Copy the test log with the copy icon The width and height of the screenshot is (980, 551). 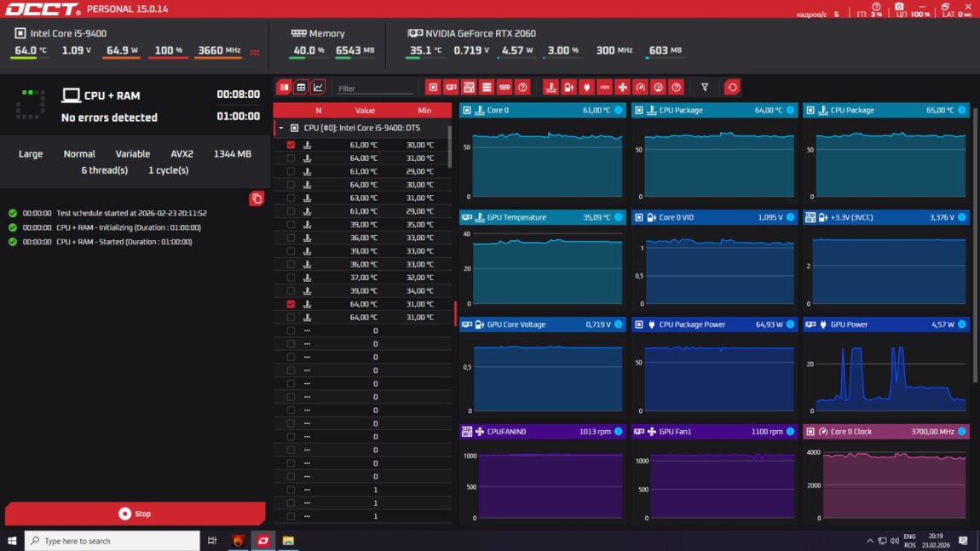pos(257,198)
